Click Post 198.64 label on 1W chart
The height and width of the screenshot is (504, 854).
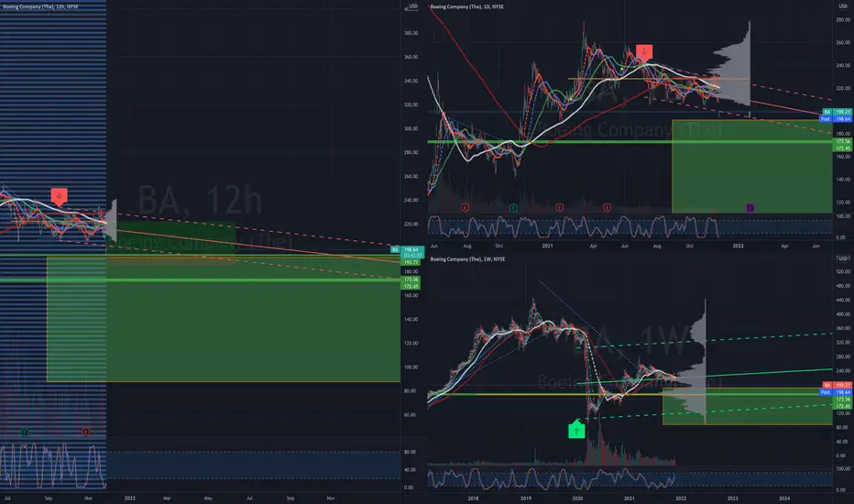836,392
